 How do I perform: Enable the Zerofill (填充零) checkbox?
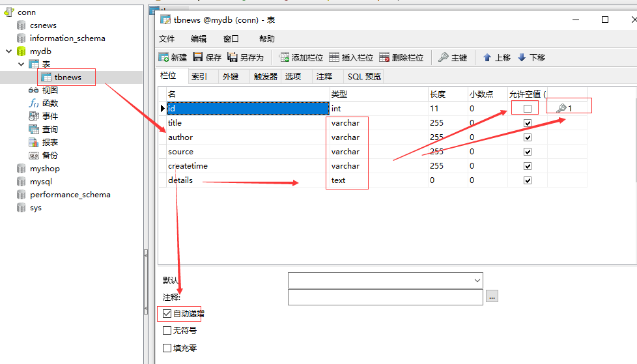167,348
